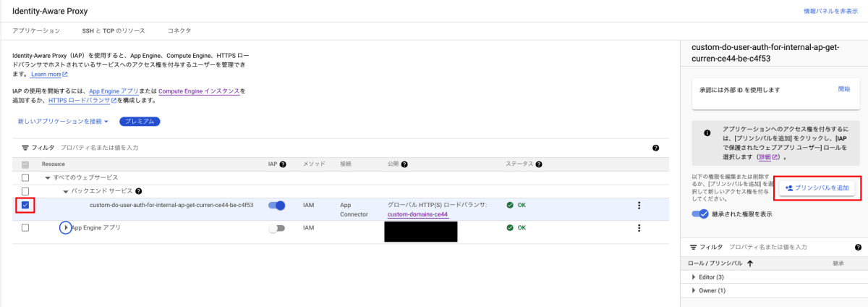Open the help icon next to IAP column
Viewport: 868px width, 307px height.
click(x=284, y=164)
